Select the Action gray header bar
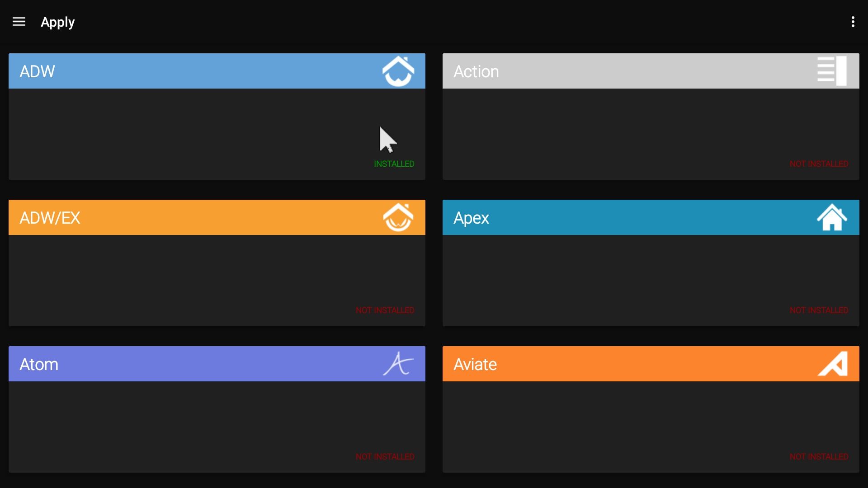868x488 pixels. click(x=633, y=71)
